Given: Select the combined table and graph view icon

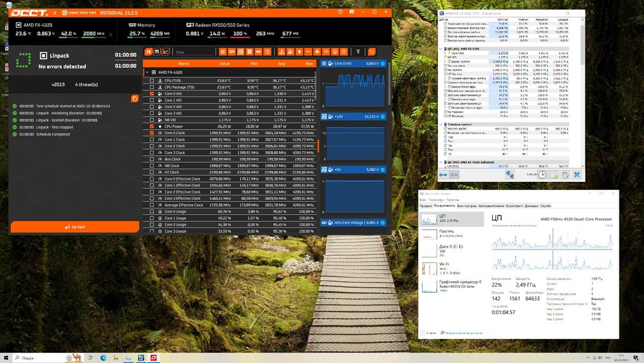Looking at the screenshot, I should point(148,52).
